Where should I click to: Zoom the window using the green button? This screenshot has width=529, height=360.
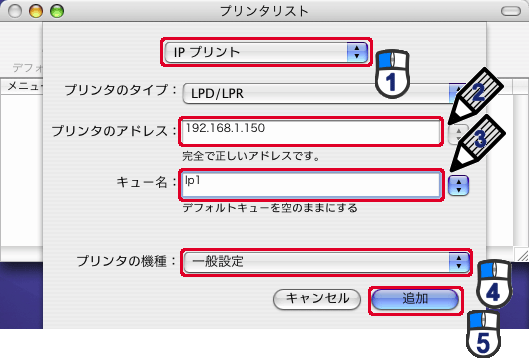57,11
